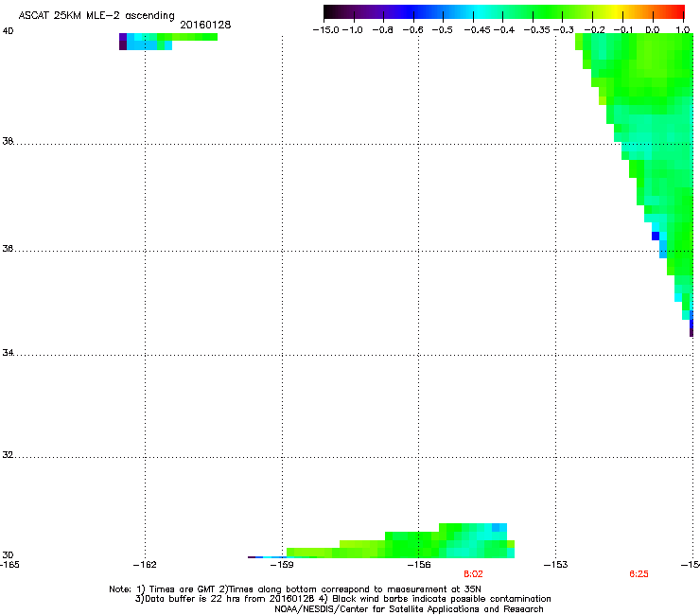Click the 1.0 label at scale end
This screenshot has width=700, height=615.
click(683, 30)
